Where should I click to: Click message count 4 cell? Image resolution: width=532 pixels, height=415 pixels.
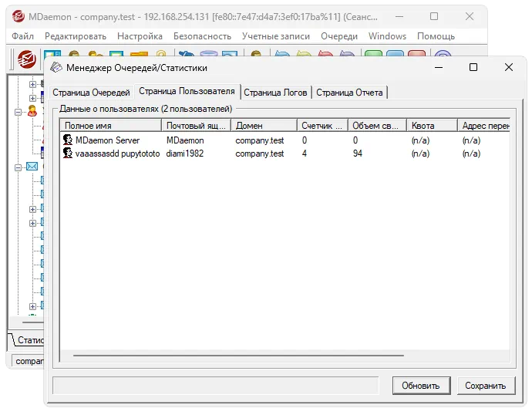pyautogui.click(x=305, y=154)
